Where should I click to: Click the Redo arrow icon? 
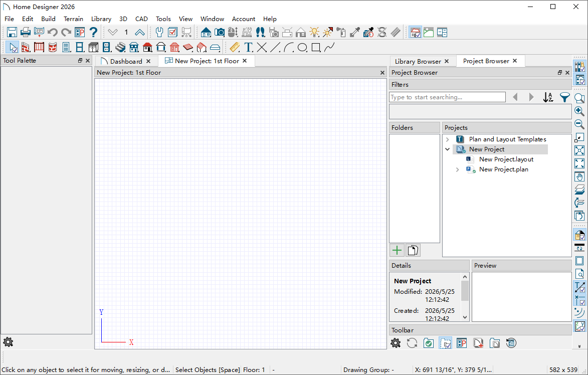tap(66, 32)
